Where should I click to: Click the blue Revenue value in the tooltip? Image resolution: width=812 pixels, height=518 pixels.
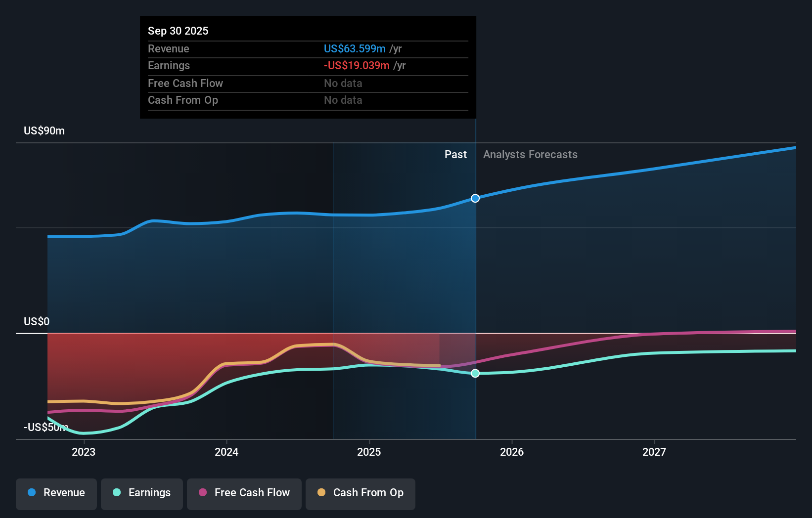(x=354, y=48)
